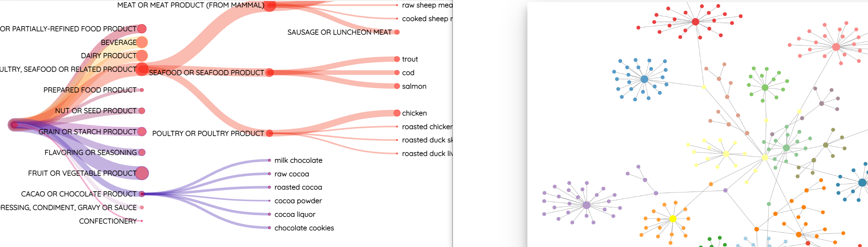The width and height of the screenshot is (868, 247).
Task: Click the GRAIN OR STARCH PRODUCT circle
Action: (142, 131)
